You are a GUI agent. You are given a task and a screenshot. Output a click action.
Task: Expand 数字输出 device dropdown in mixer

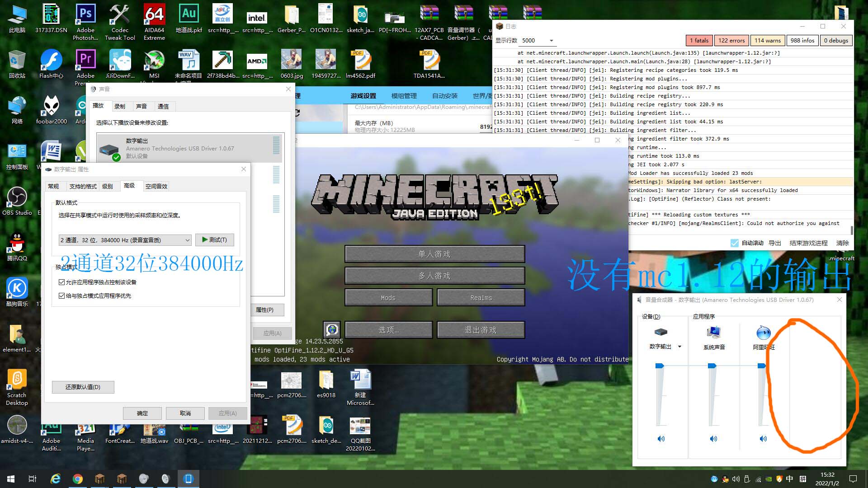[679, 347]
